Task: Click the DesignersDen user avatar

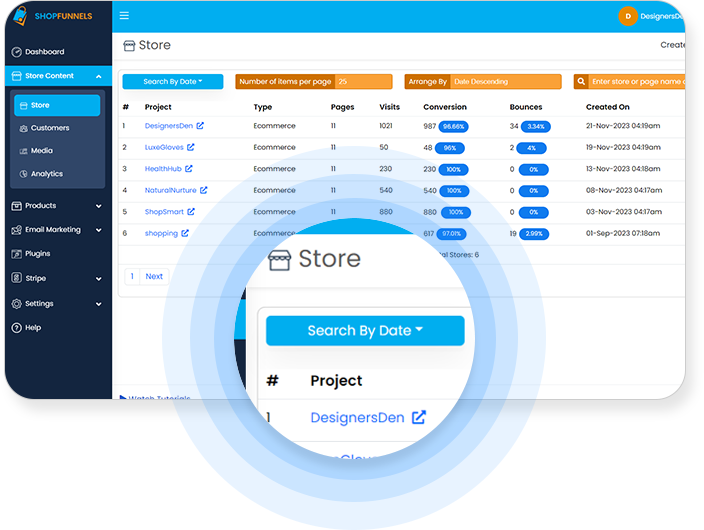Action: pos(627,16)
